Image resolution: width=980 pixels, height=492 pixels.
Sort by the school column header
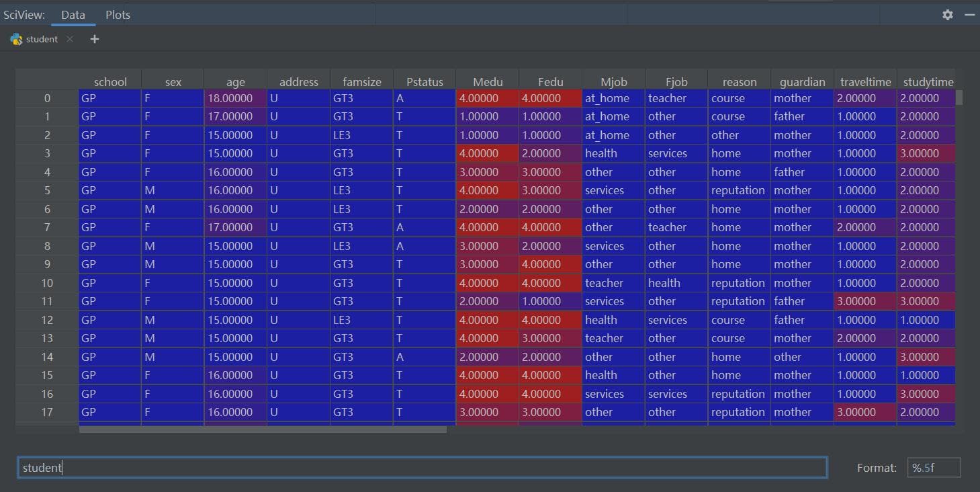coord(110,82)
